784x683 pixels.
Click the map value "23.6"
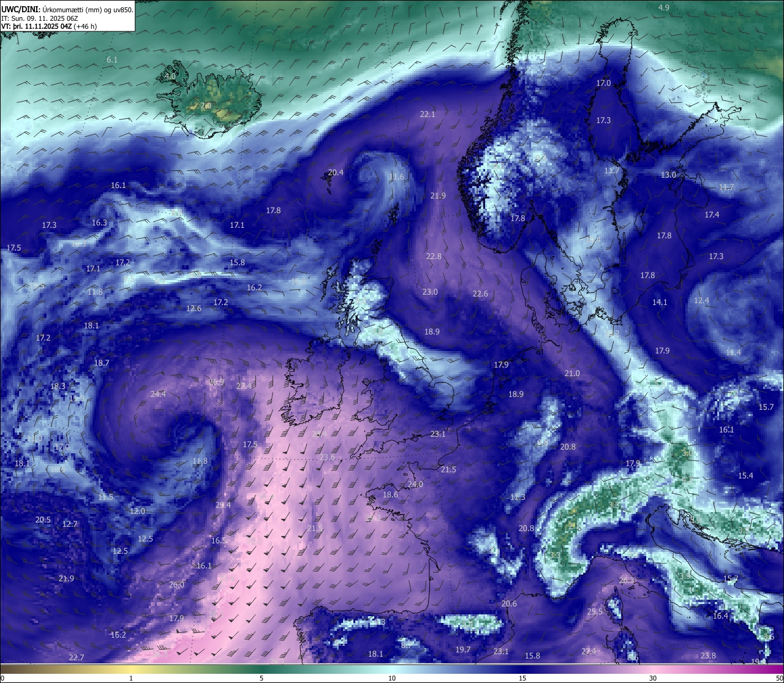pyautogui.click(x=328, y=457)
